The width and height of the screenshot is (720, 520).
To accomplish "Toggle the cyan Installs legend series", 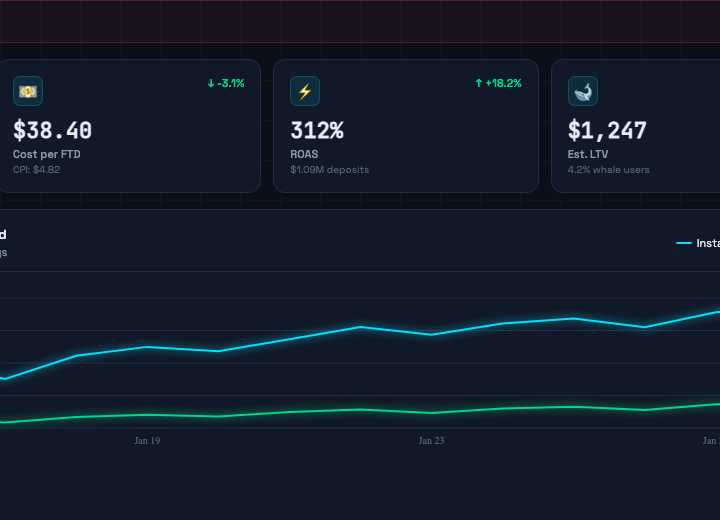I will (698, 243).
